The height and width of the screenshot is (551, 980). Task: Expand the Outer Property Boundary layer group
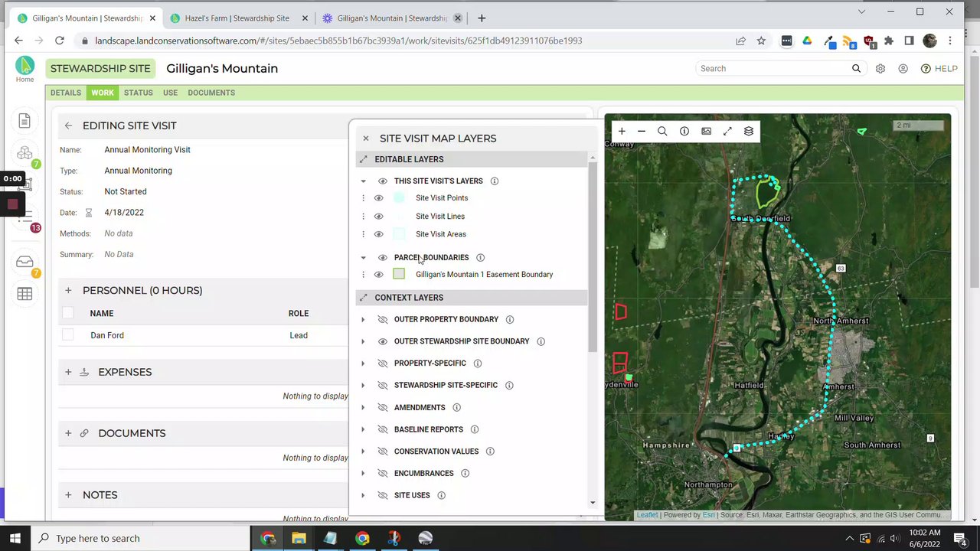tap(363, 320)
